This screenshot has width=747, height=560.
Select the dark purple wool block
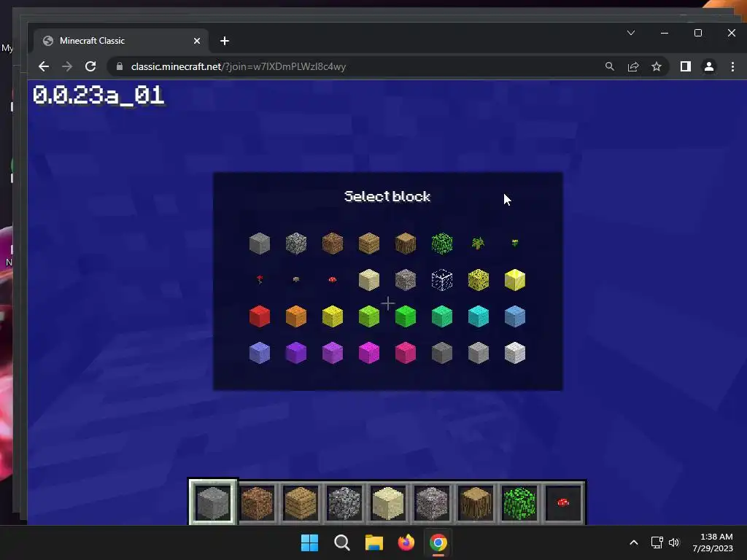pos(296,353)
